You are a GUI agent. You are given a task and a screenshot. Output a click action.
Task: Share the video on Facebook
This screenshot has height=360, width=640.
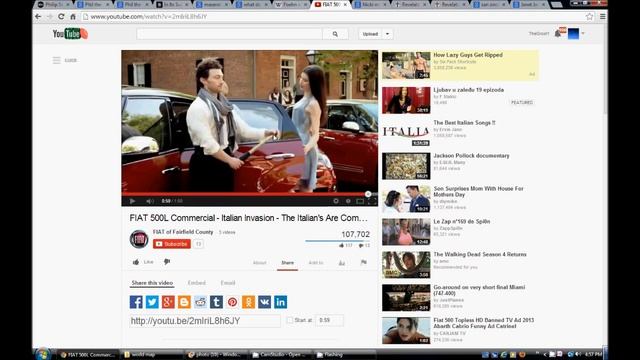click(x=136, y=302)
